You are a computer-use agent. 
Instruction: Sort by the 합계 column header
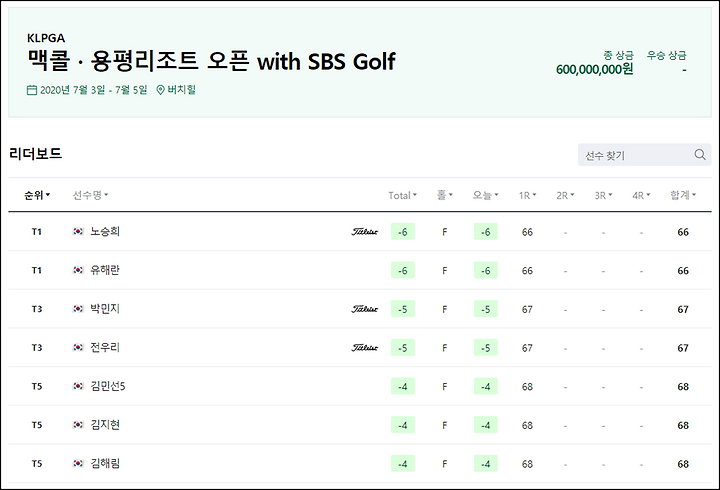(683, 195)
